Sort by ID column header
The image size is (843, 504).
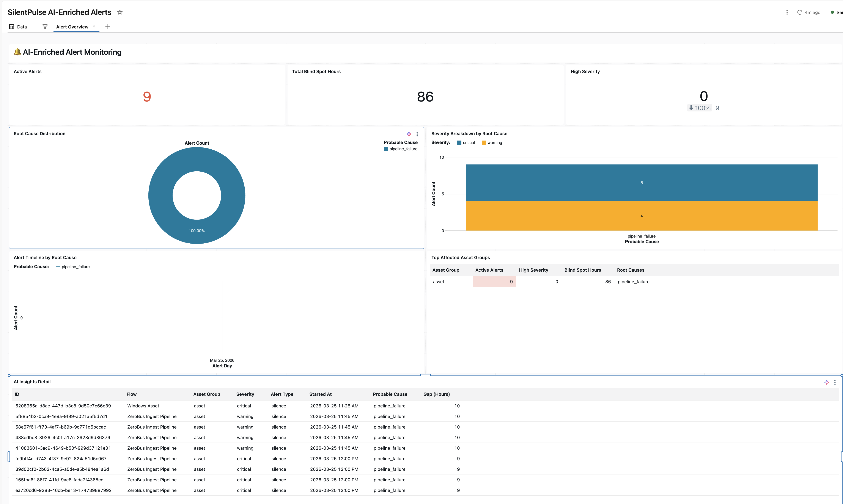(x=17, y=394)
